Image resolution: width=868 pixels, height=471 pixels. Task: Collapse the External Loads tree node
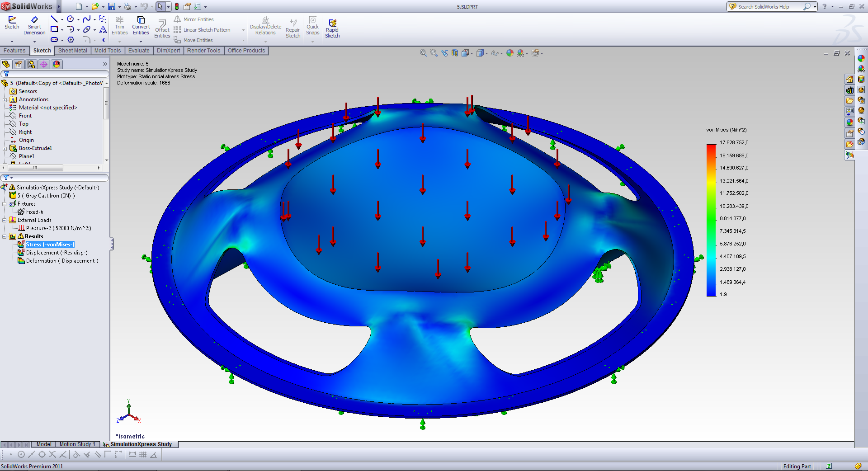5,220
